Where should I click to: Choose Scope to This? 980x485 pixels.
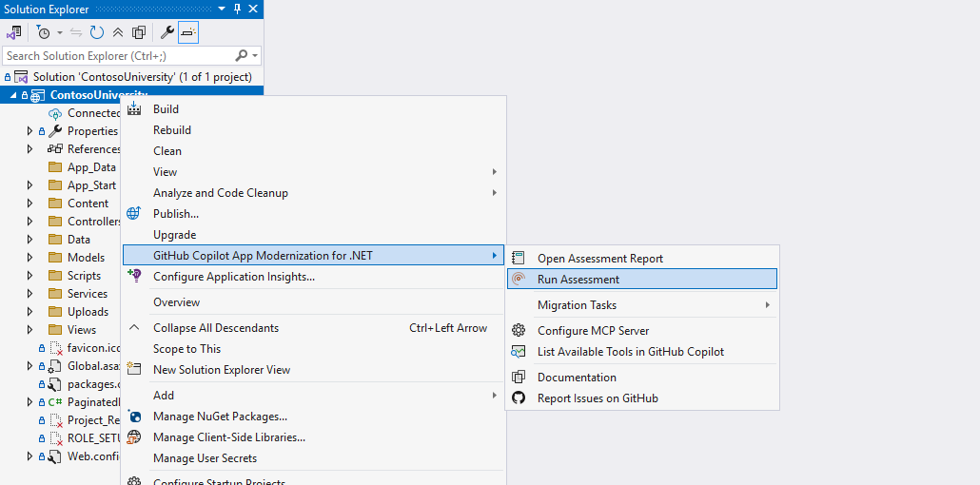click(312, 349)
